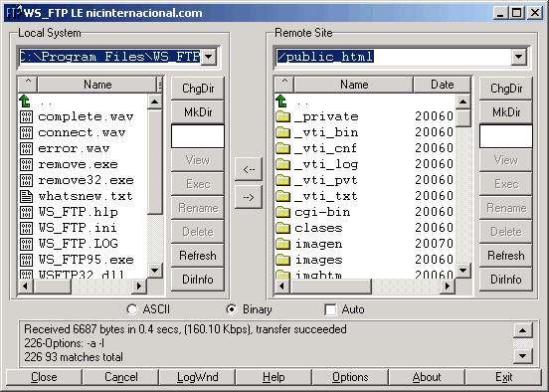Click the imagen folder icon
The width and height of the screenshot is (549, 392).
pos(282,244)
